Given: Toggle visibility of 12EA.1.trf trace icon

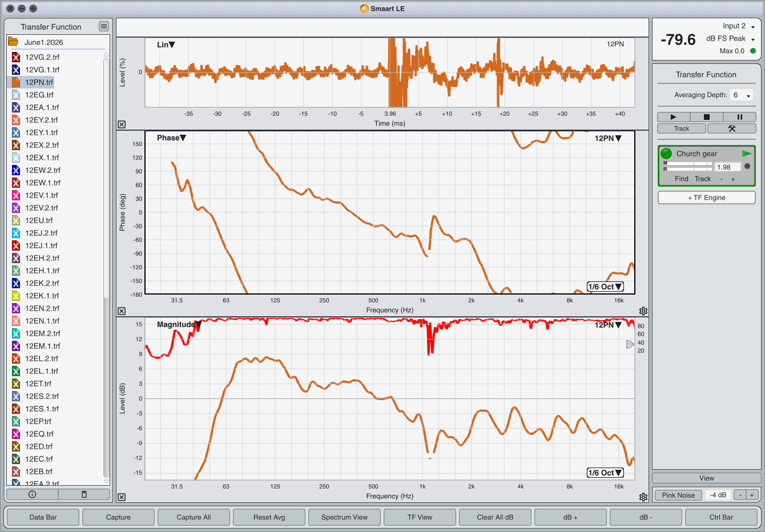Looking at the screenshot, I should tap(16, 107).
